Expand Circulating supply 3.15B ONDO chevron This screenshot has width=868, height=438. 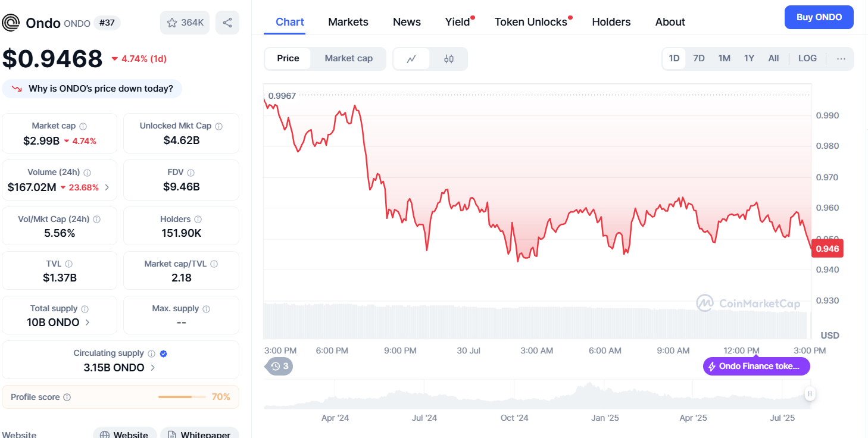pyautogui.click(x=153, y=368)
